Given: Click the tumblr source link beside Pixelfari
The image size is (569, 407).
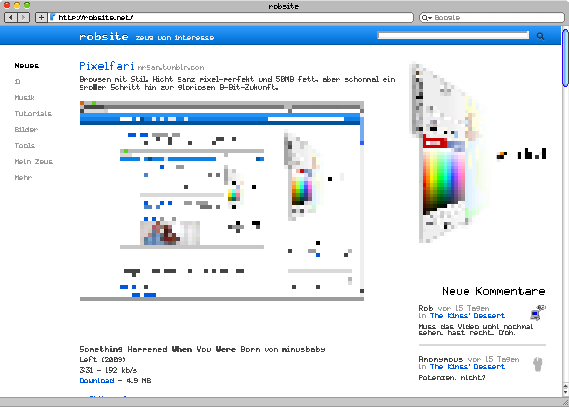Looking at the screenshot, I should click(x=171, y=67).
